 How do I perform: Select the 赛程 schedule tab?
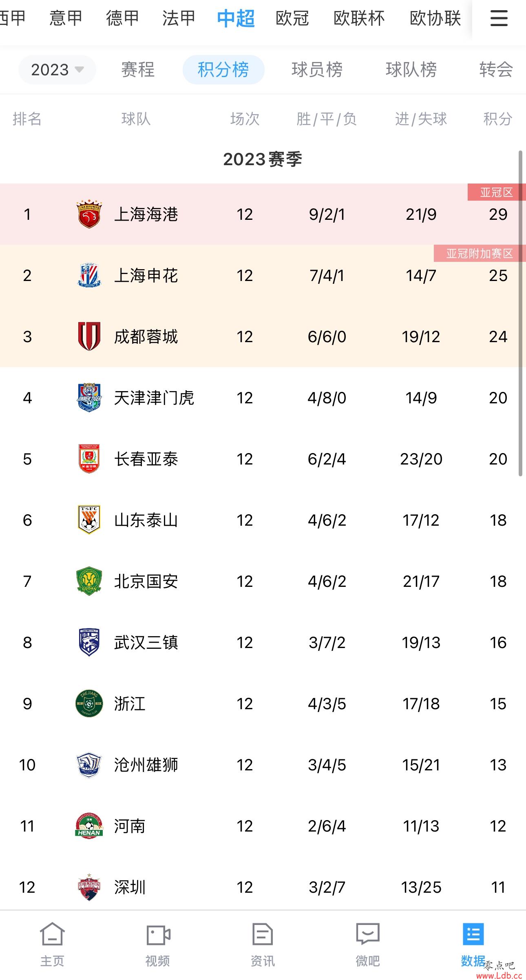click(x=138, y=70)
